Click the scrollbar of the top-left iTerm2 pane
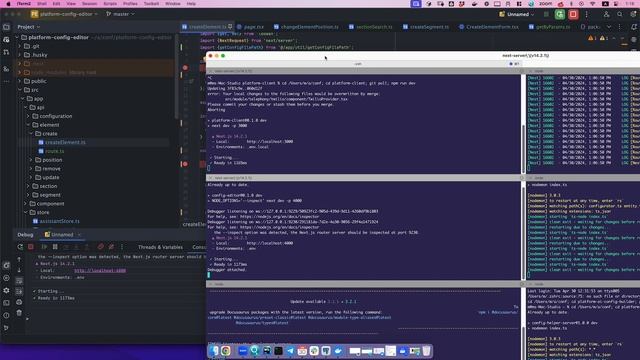 (523, 148)
